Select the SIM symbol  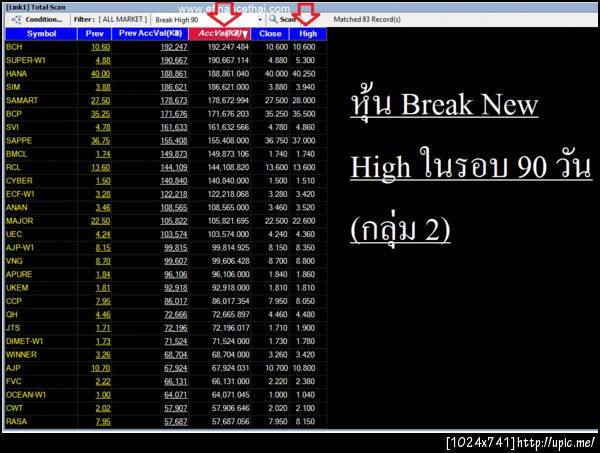pyautogui.click(x=13, y=87)
